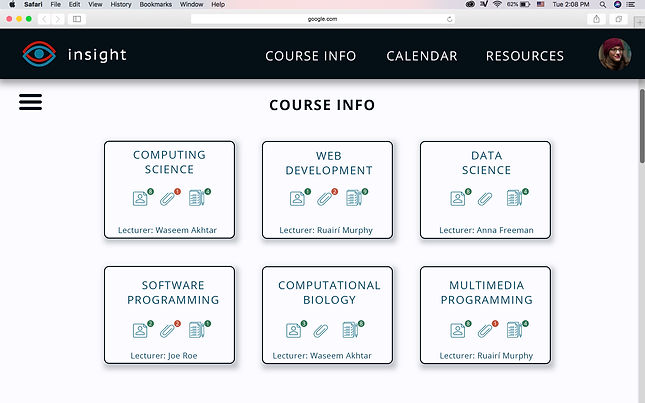The width and height of the screenshot is (645, 403).
Task: Open the RESOURCES page
Action: (525, 56)
